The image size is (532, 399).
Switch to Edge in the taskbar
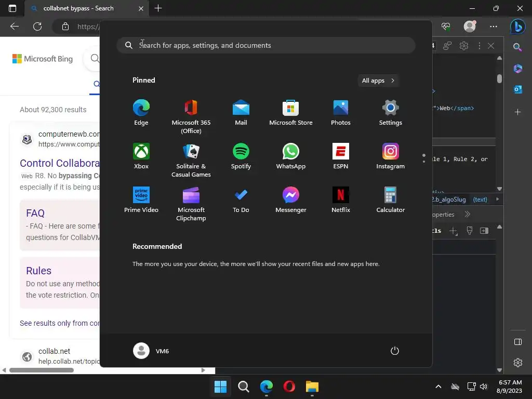pyautogui.click(x=267, y=387)
